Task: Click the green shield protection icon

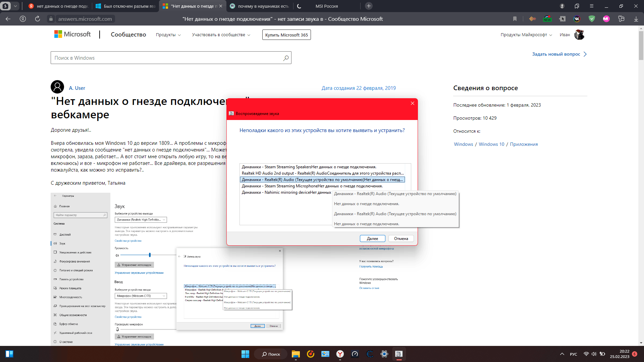Action: [x=592, y=19]
